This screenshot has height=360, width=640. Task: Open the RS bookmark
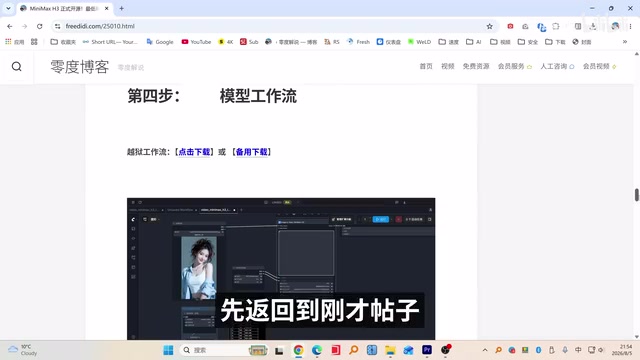[332, 42]
